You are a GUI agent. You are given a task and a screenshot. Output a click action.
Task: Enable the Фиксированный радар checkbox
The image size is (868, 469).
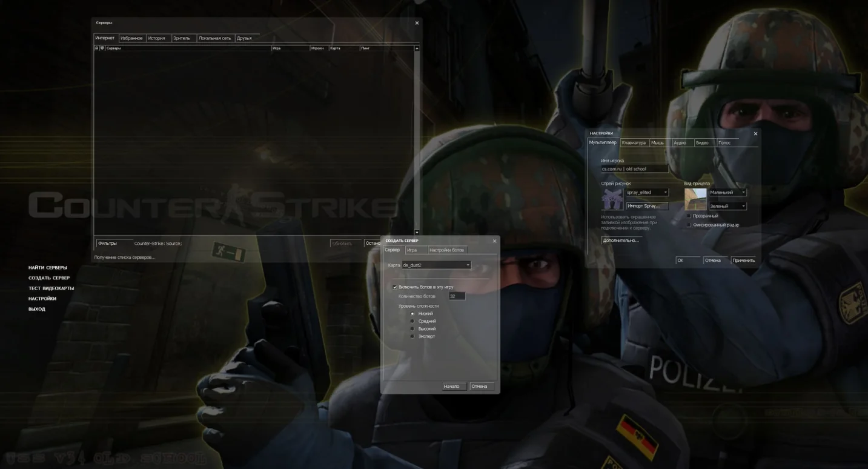coord(689,225)
